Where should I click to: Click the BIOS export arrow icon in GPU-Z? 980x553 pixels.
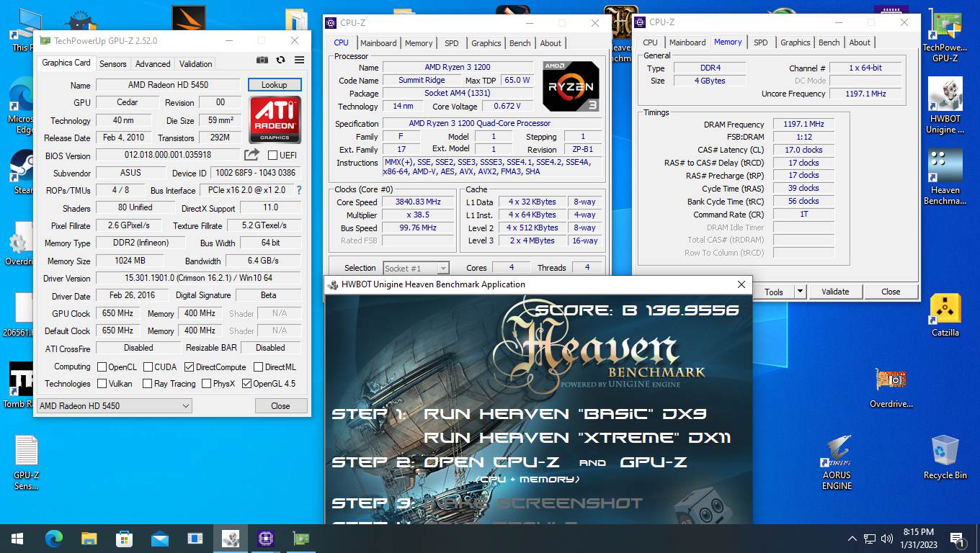(x=251, y=155)
